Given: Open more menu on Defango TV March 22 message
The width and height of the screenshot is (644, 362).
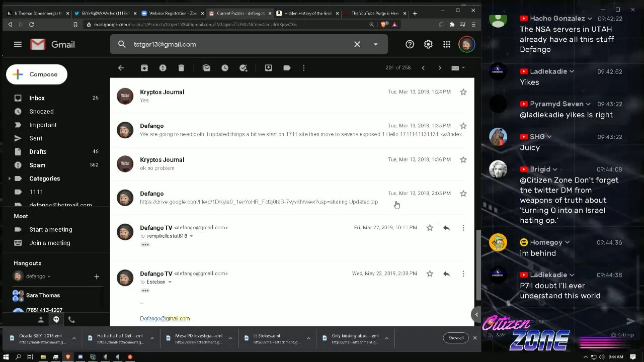Looking at the screenshot, I should coord(463,228).
